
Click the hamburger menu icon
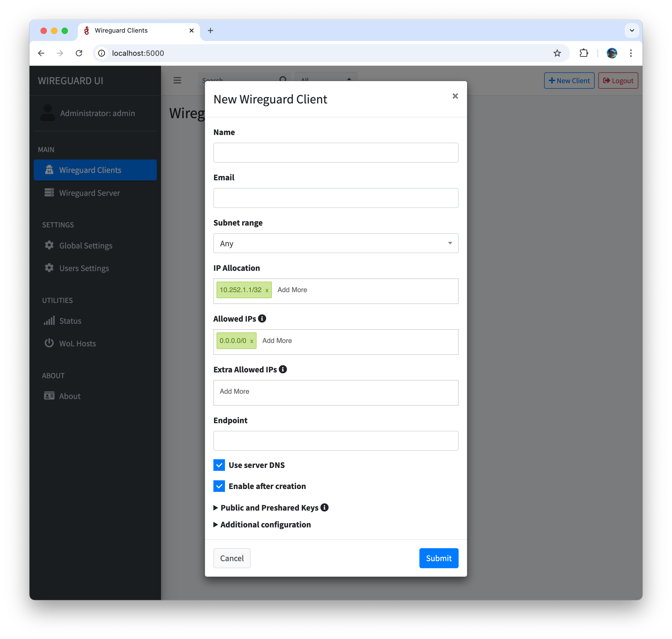[177, 80]
